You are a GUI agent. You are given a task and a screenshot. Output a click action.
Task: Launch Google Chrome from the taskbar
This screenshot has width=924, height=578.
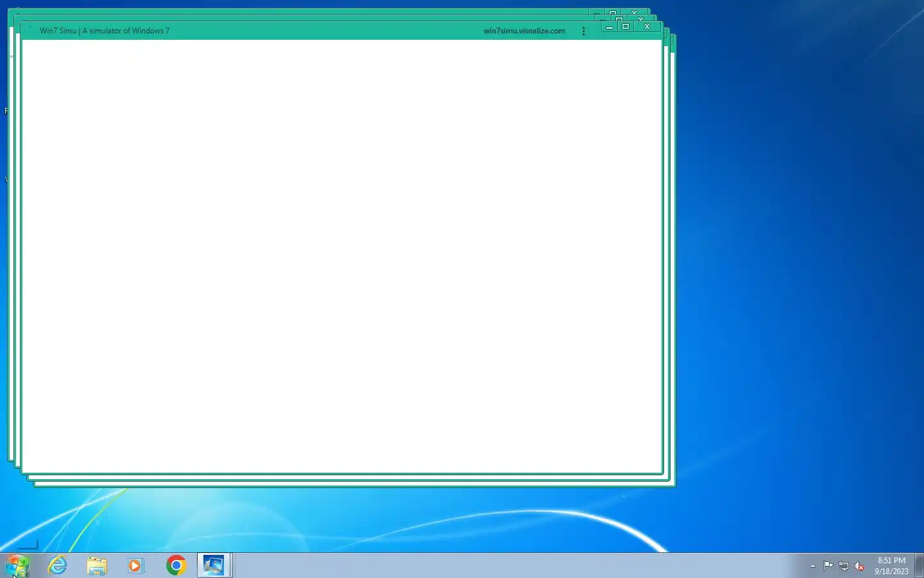pyautogui.click(x=176, y=565)
